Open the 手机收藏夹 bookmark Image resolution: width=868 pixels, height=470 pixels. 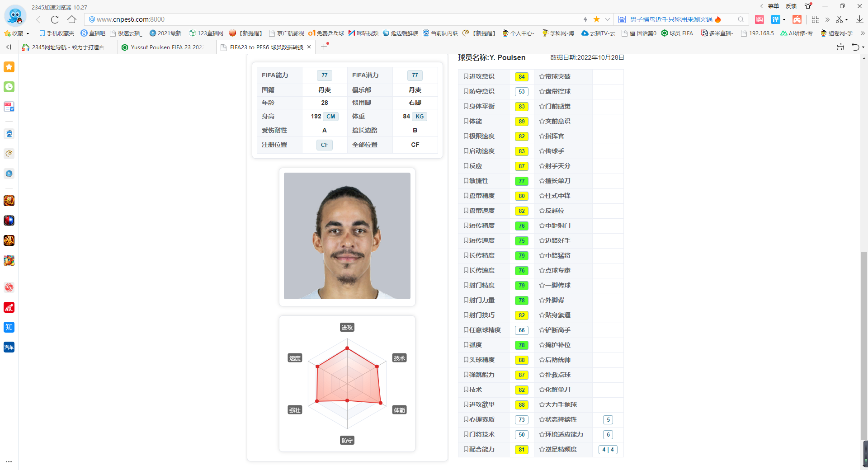pyautogui.click(x=57, y=33)
